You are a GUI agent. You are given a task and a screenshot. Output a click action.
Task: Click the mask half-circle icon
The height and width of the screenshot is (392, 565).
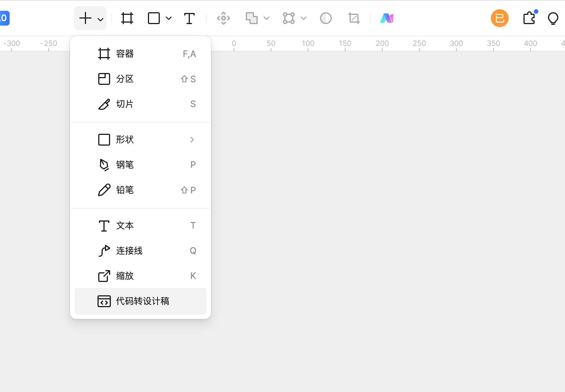coord(326,18)
